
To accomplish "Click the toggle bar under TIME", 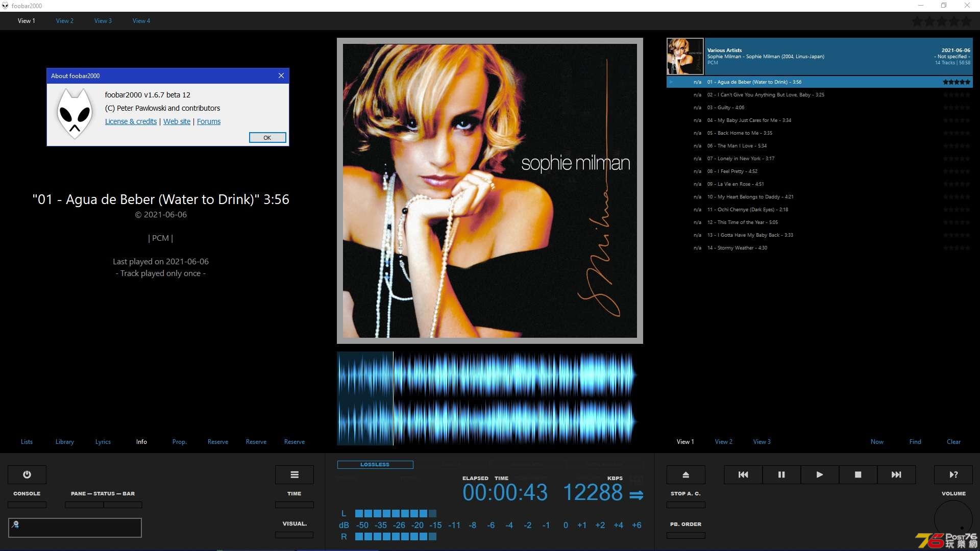I will (295, 505).
